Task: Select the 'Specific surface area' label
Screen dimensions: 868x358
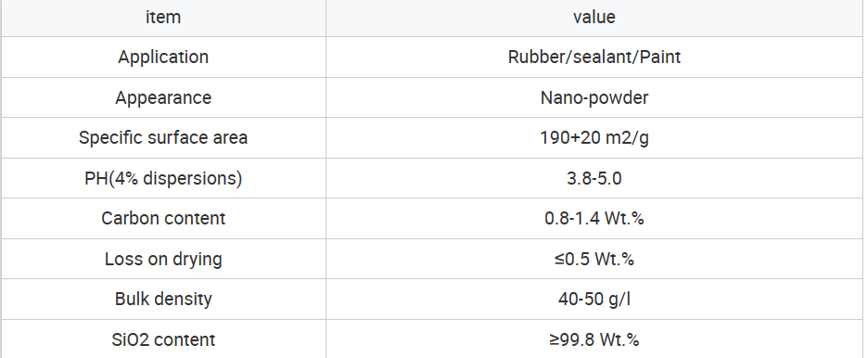Action: [163, 137]
